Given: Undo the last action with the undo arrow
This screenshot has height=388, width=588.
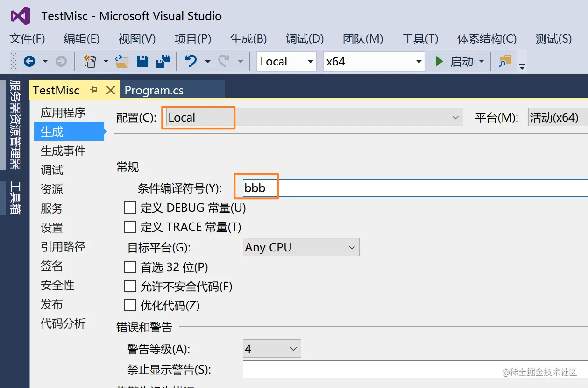Looking at the screenshot, I should [x=191, y=61].
